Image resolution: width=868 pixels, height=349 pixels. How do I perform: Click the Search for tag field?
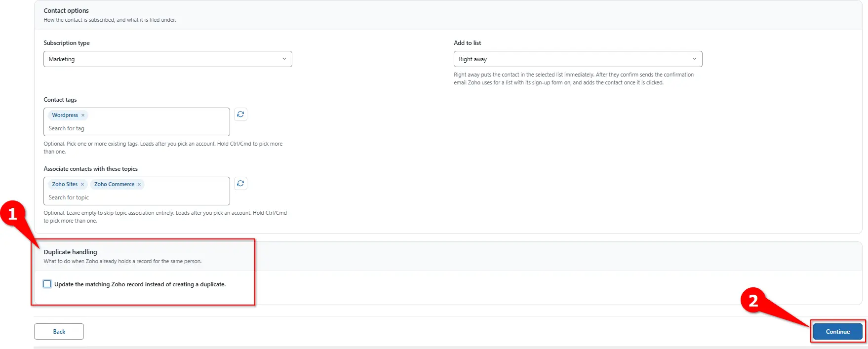click(137, 128)
